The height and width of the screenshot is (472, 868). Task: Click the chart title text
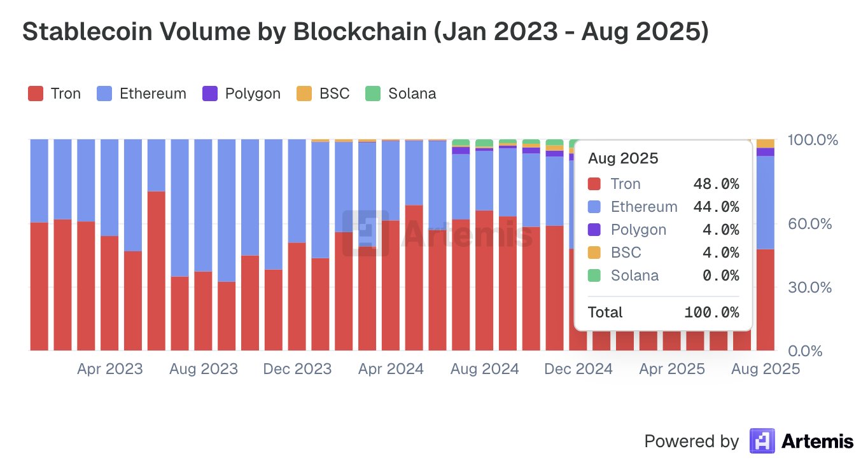pos(365,32)
